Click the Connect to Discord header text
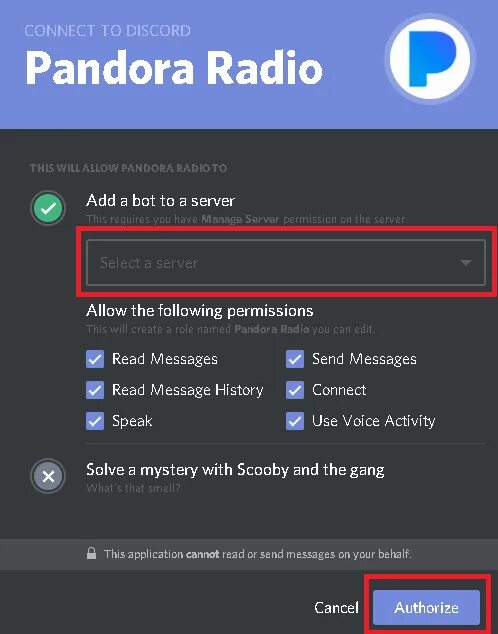498x634 pixels. 108,31
